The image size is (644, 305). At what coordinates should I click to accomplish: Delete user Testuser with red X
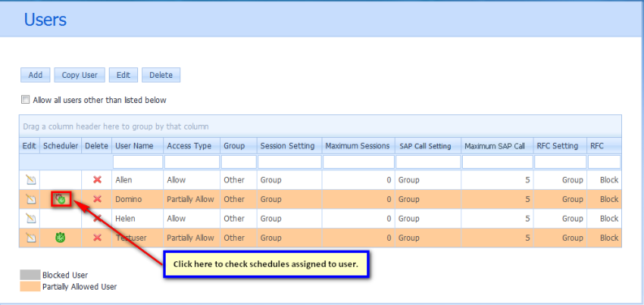pos(97,238)
